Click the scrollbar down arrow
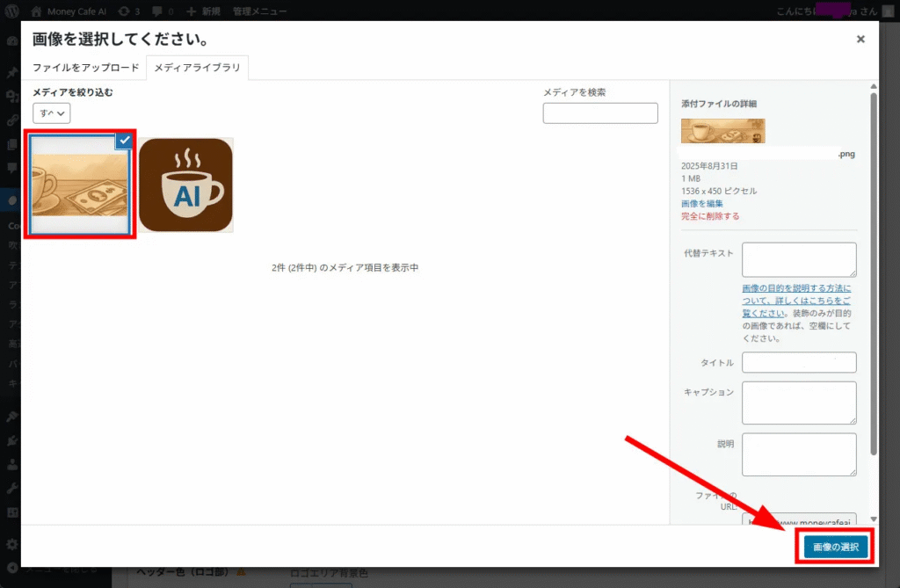 (x=874, y=519)
